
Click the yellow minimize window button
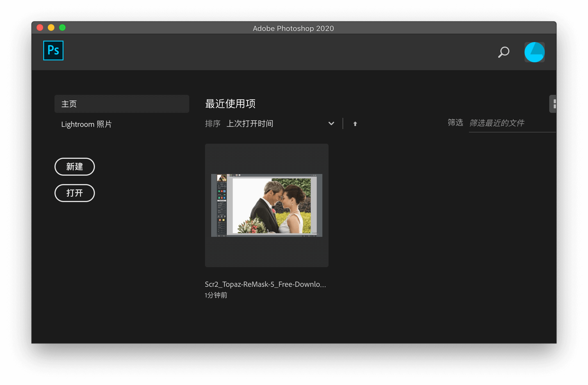pos(51,27)
